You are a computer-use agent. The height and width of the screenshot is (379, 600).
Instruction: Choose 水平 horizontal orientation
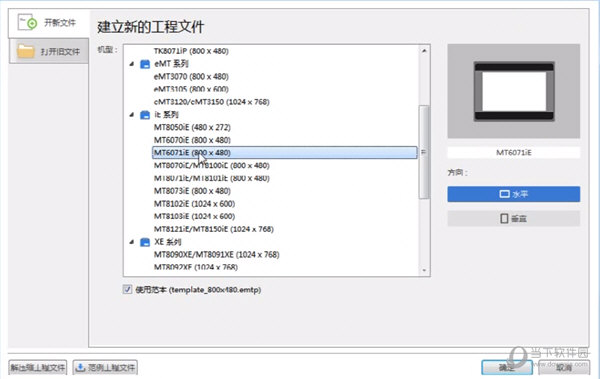514,194
